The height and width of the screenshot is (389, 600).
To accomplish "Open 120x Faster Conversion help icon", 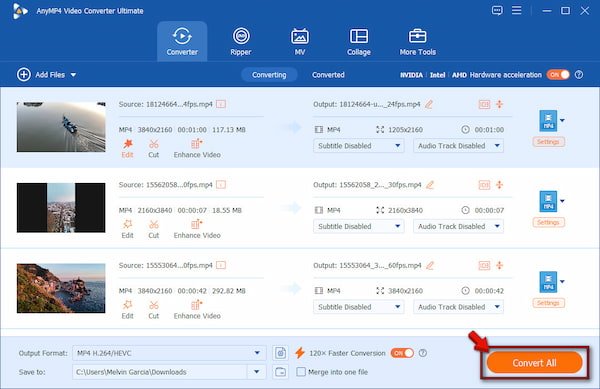I will click(x=422, y=353).
